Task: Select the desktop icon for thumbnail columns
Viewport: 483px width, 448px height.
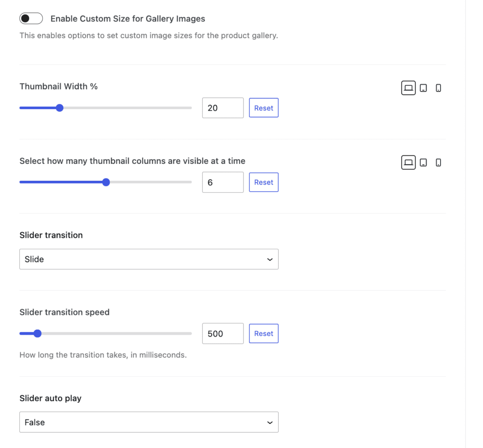Action: click(x=408, y=162)
